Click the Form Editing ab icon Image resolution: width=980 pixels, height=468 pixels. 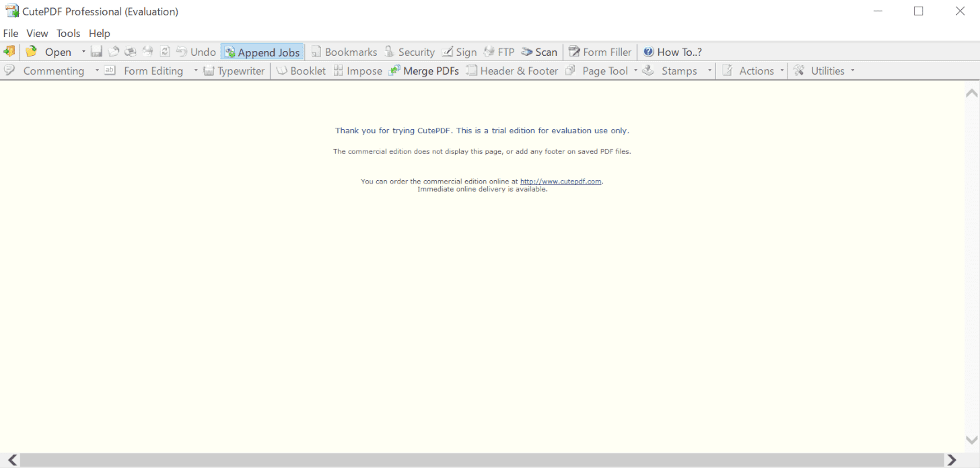(x=110, y=70)
